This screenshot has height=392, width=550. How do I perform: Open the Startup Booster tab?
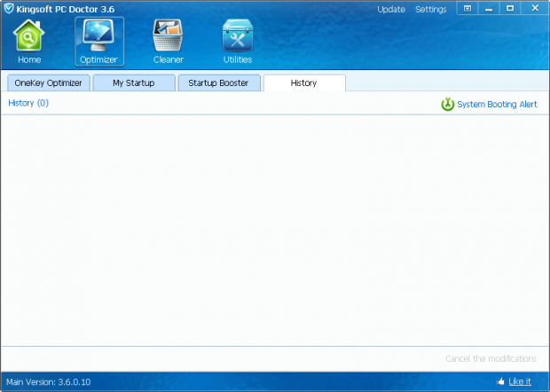[218, 83]
